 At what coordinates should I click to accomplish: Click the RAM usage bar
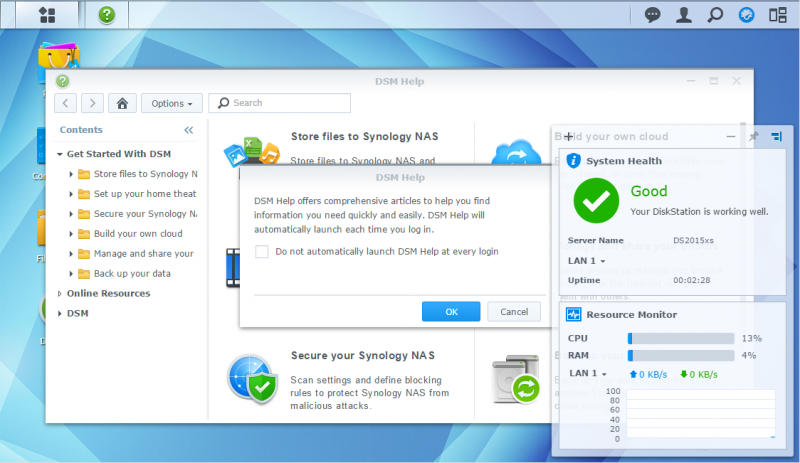tap(681, 355)
